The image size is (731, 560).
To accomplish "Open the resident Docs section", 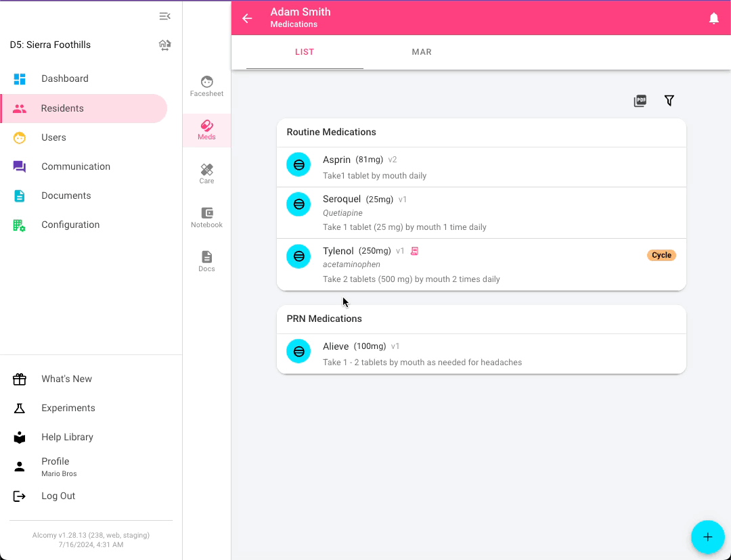I will tap(206, 261).
